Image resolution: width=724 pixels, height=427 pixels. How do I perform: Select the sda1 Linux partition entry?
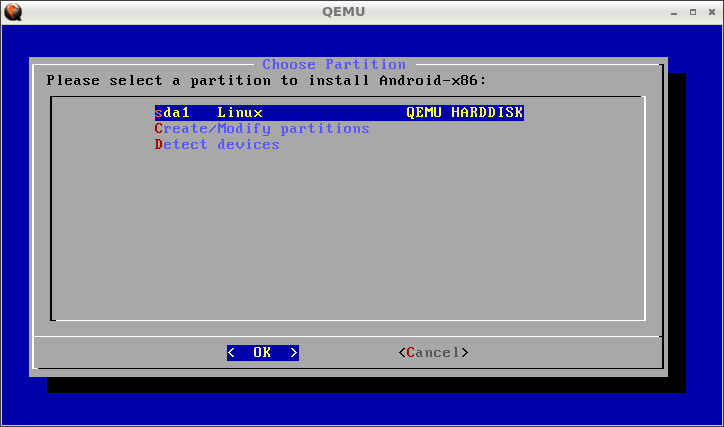339,113
